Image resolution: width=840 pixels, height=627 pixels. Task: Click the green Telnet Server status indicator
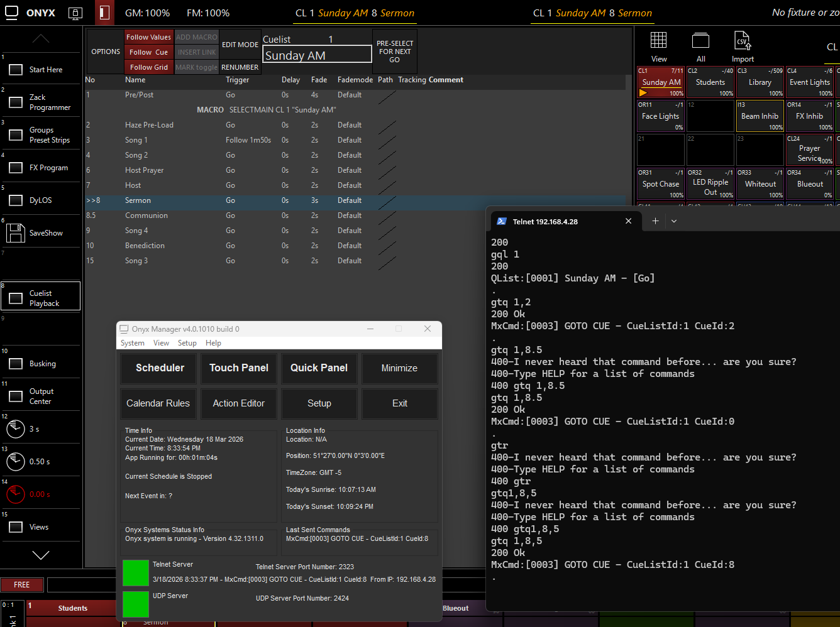135,573
